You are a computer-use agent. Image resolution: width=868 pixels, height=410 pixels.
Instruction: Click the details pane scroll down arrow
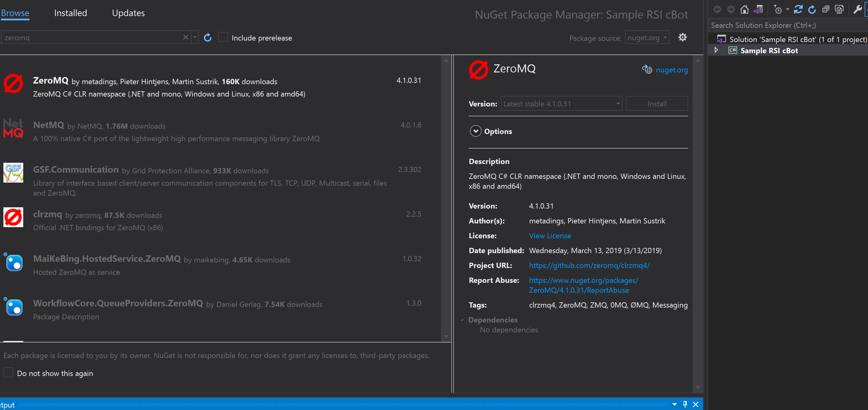click(697, 387)
